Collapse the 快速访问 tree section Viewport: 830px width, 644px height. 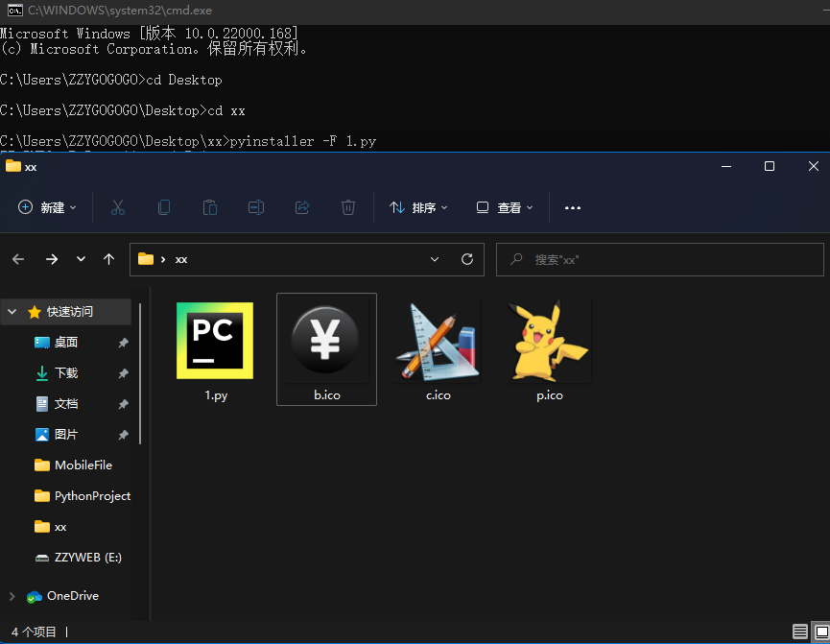(12, 311)
